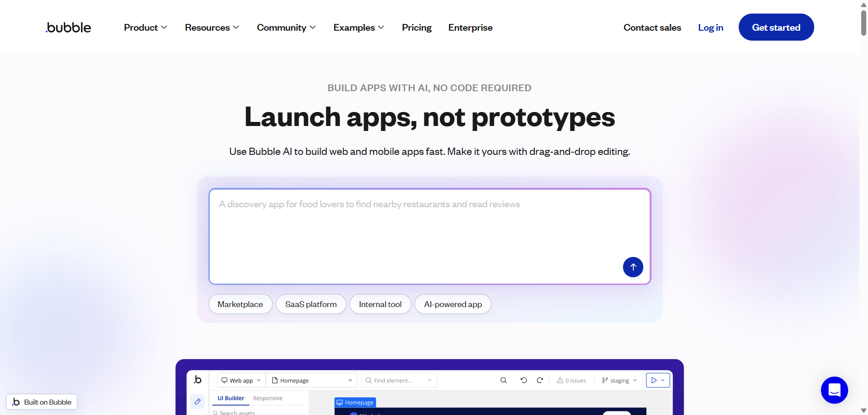Open the Enterprise page
868x415 pixels.
pyautogui.click(x=470, y=28)
